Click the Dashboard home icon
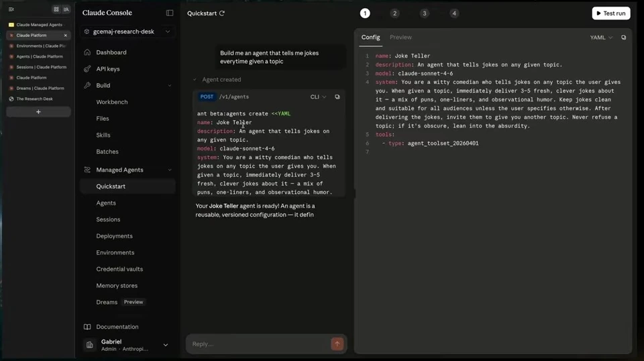This screenshot has height=361, width=644. pyautogui.click(x=87, y=52)
